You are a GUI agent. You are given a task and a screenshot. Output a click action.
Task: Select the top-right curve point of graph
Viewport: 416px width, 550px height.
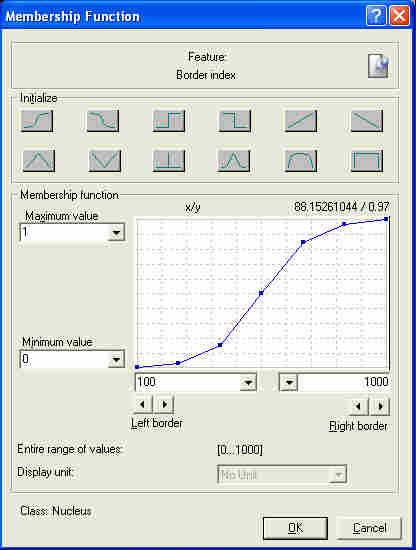(386, 219)
